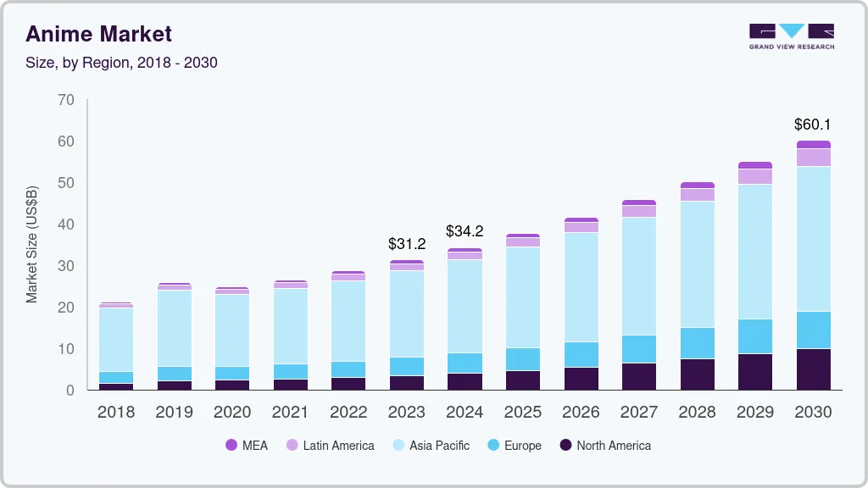Click the dark purple logo banner icon
The width and height of the screenshot is (868, 488).
(762, 30)
